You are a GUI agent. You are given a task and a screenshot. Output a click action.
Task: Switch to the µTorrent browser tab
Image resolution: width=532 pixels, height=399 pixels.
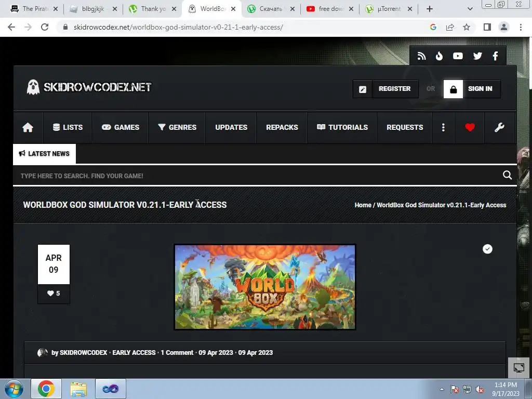pyautogui.click(x=389, y=9)
